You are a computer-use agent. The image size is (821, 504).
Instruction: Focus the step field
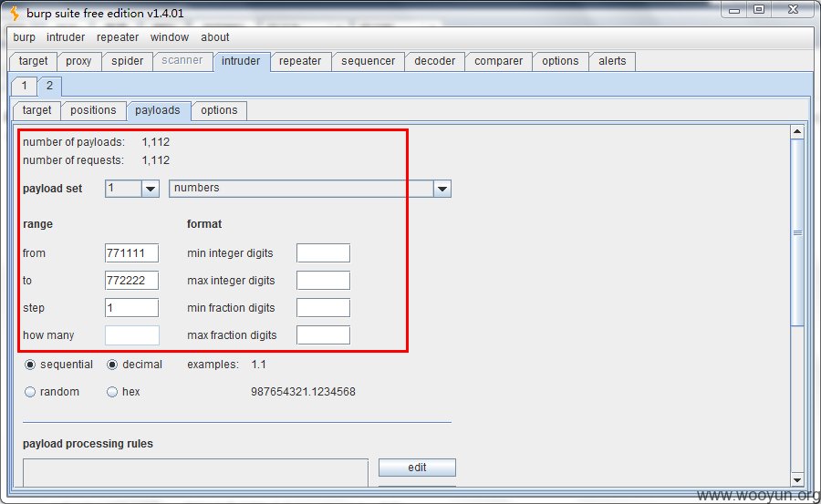pos(131,308)
